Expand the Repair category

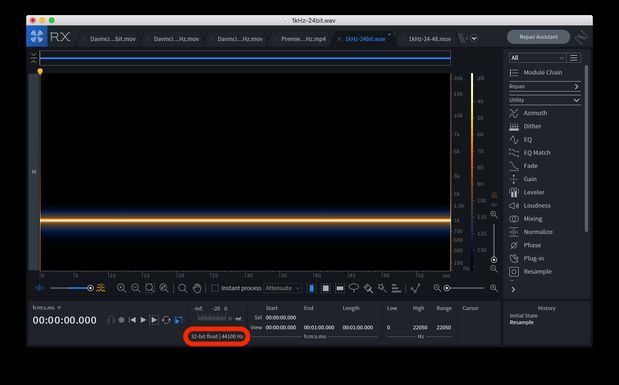pyautogui.click(x=544, y=87)
